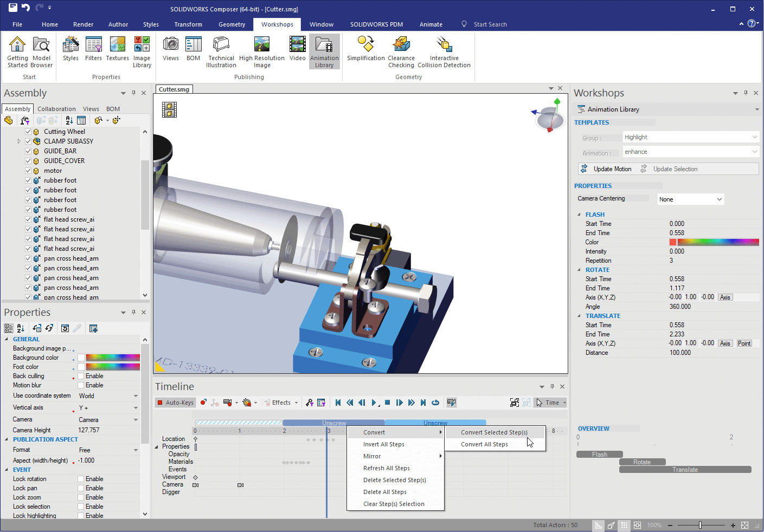Image resolution: width=764 pixels, height=532 pixels.
Task: Rewind timeline to the start
Action: [x=338, y=403]
